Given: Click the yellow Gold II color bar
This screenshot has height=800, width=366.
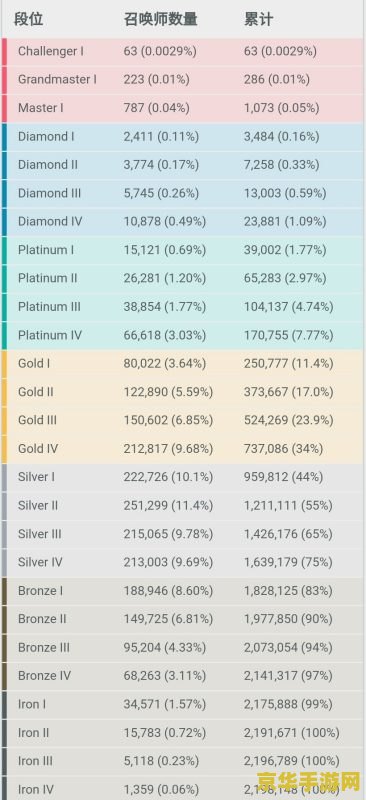Looking at the screenshot, I should 4,392.
